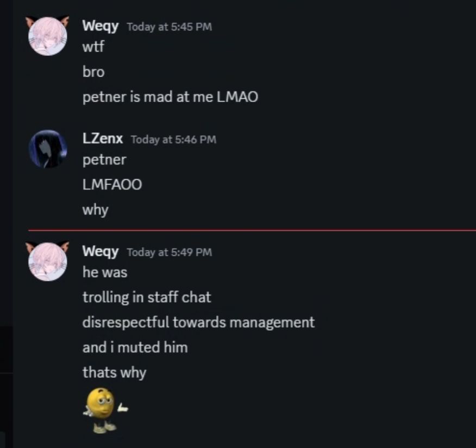
Task: Click the 'Today at 5:46 PM' timestamp
Action: point(174,140)
